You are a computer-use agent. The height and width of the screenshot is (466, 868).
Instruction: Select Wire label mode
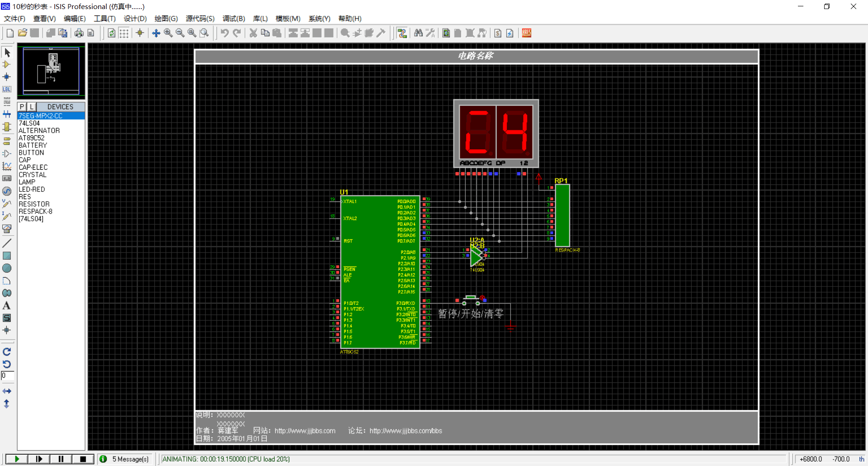coord(7,89)
